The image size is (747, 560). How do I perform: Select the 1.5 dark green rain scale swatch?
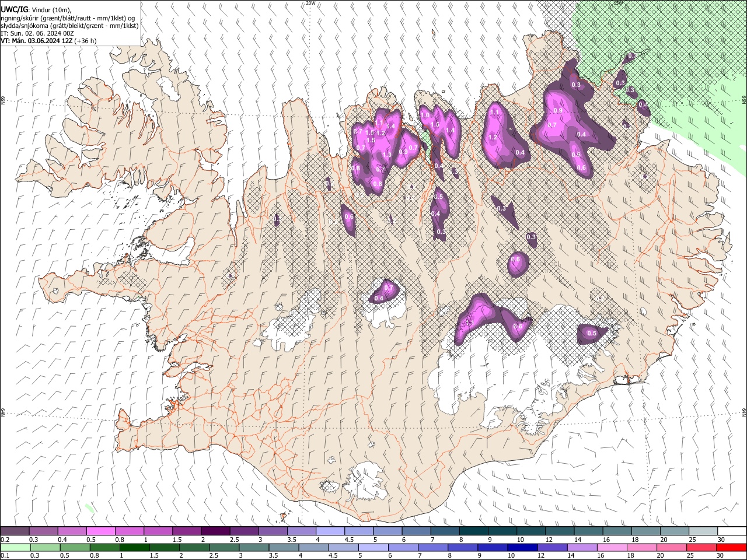coord(164,547)
